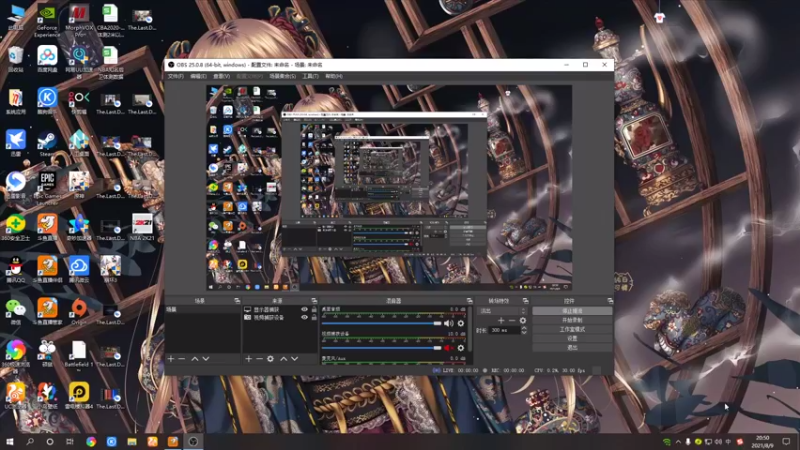Adjust the 桌面音频 (desktop audio) volume slider
This screenshot has width=800, height=450.
coord(382,323)
